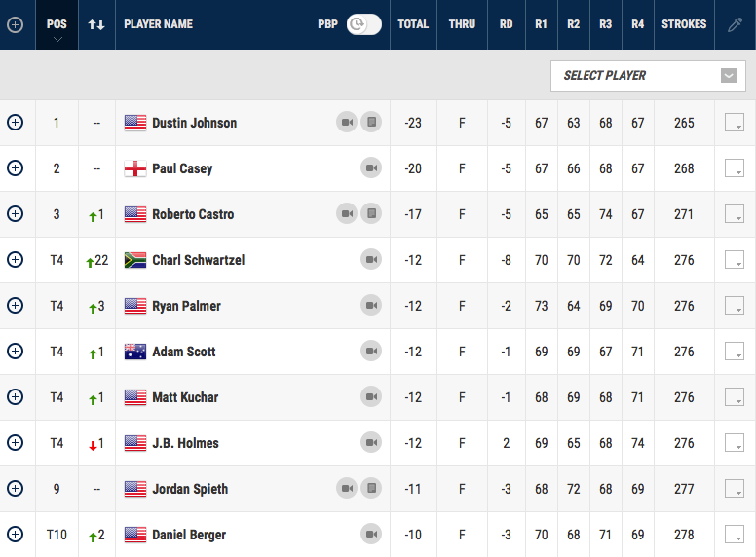Sort by the STROKES column header

(684, 24)
